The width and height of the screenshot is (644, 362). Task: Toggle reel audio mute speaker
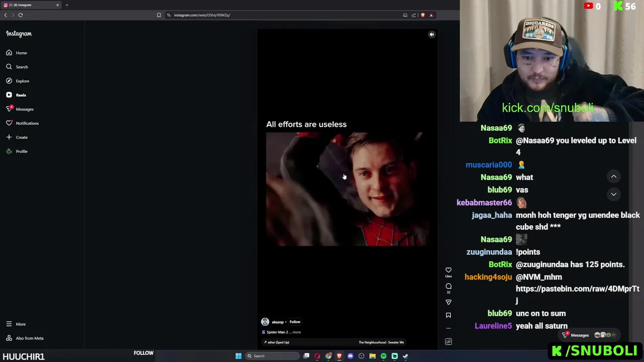432,34
